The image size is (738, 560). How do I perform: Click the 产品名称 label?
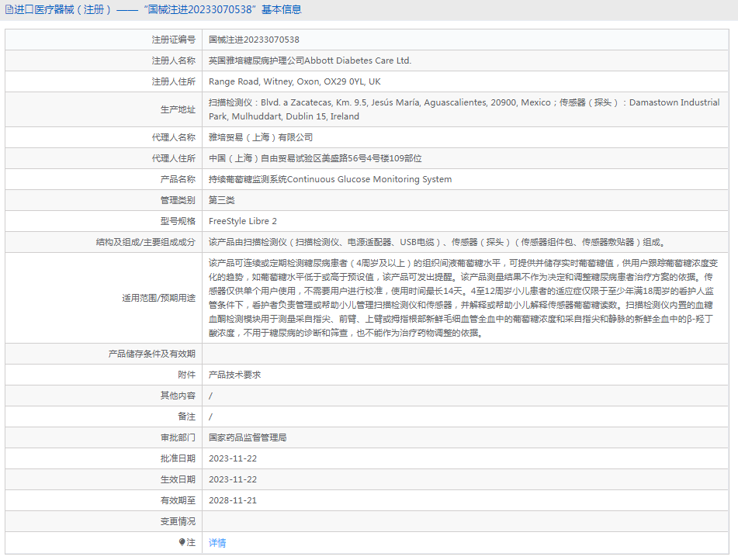click(x=178, y=179)
